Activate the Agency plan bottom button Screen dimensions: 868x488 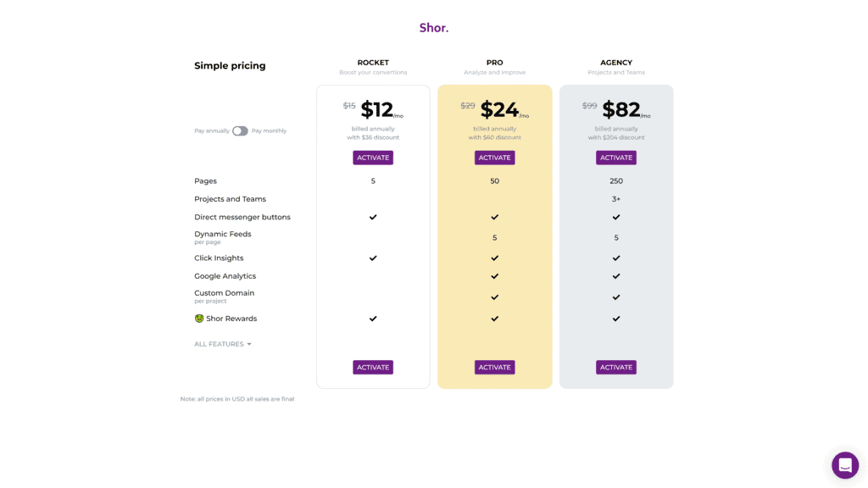[616, 368]
